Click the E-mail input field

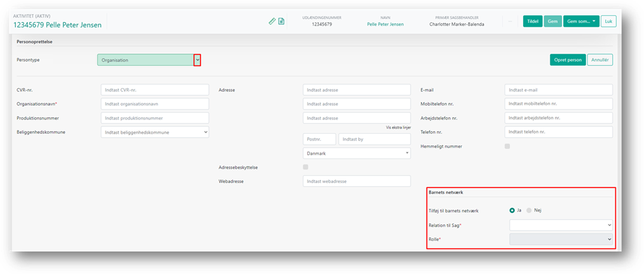[x=558, y=90]
